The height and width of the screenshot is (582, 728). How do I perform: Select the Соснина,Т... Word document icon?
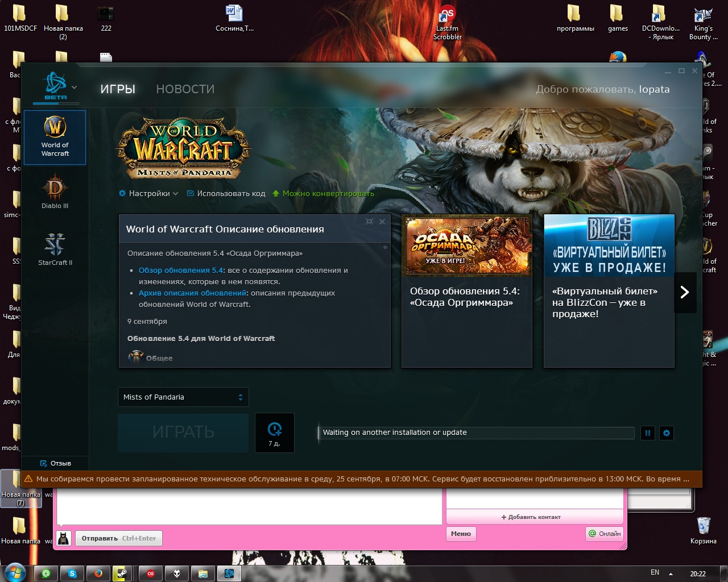(234, 18)
